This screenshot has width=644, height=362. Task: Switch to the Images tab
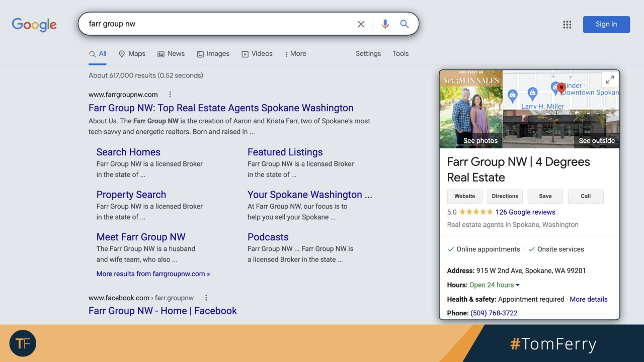[213, 54]
